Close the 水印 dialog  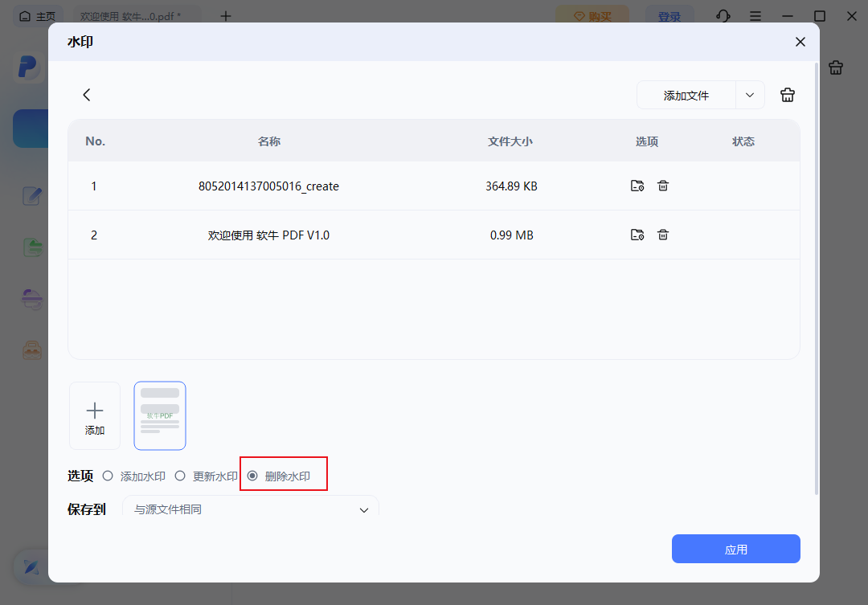point(800,42)
